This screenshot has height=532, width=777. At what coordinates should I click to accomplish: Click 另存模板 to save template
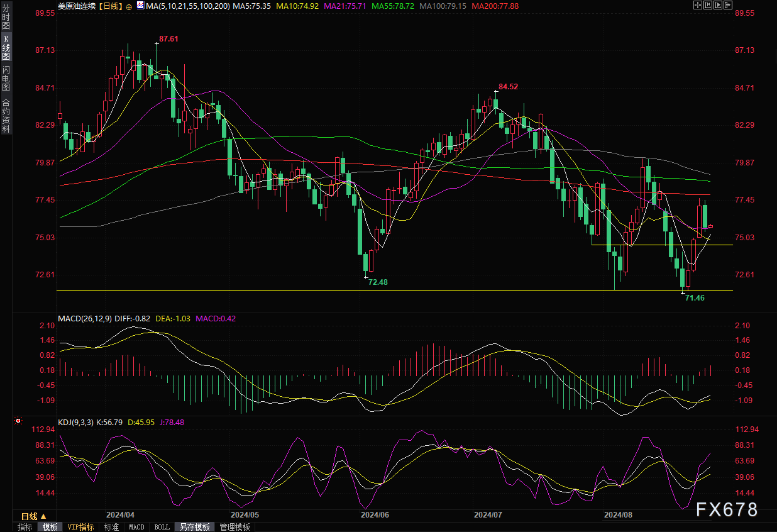[x=194, y=527]
